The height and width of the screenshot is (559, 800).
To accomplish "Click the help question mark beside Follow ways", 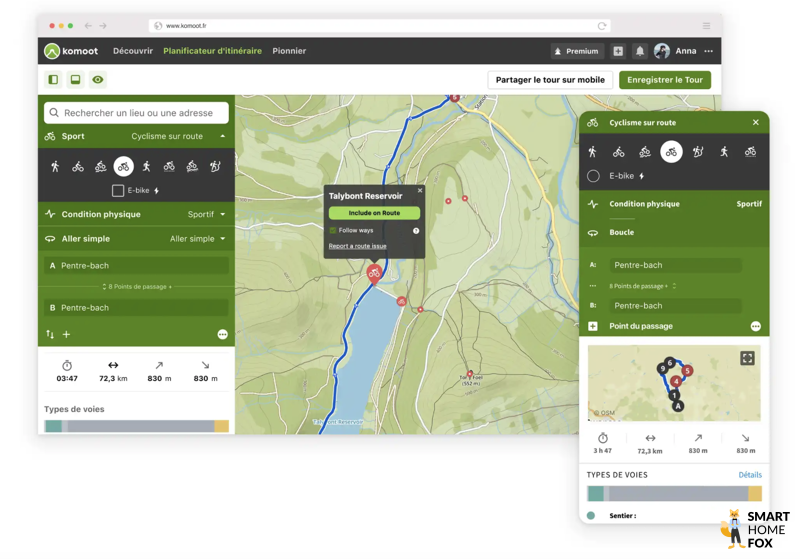I will point(416,231).
